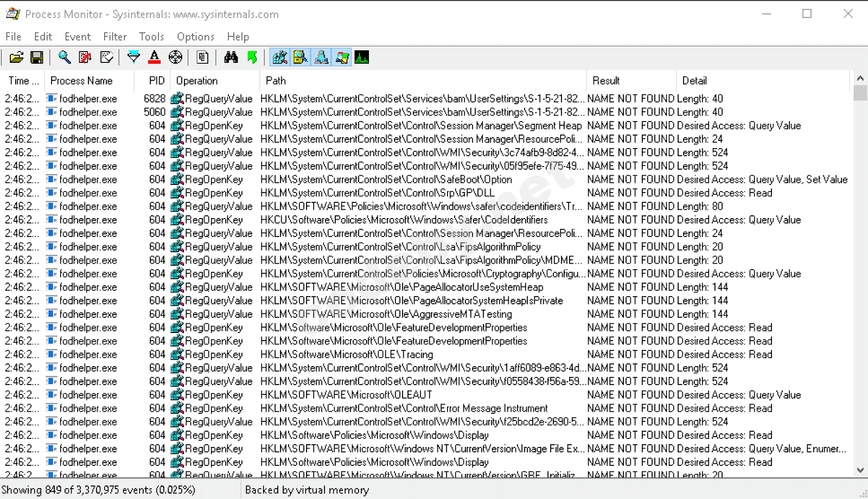Select the Include Process From Window crosshair

(x=175, y=57)
